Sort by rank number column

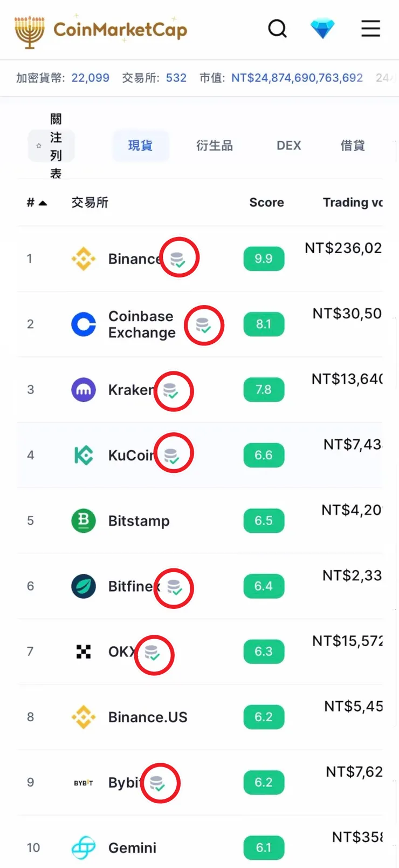pyautogui.click(x=37, y=203)
